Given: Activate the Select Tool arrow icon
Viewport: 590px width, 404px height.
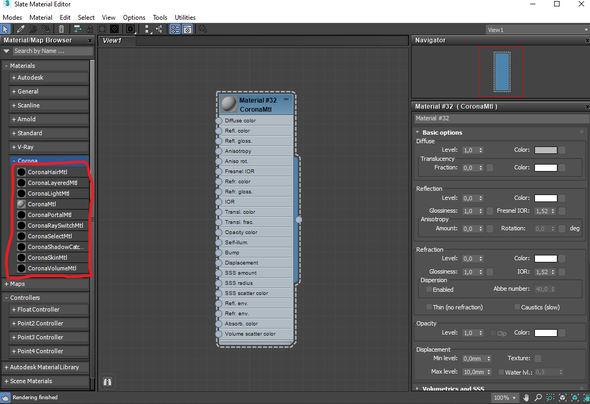Looking at the screenshot, I should click(5, 29).
